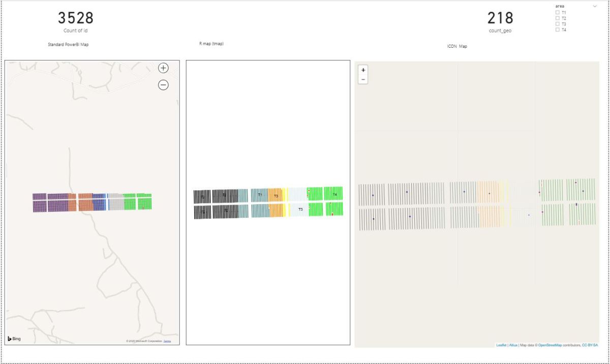
Task: Select T3 from the area filter list
Action: pos(557,24)
